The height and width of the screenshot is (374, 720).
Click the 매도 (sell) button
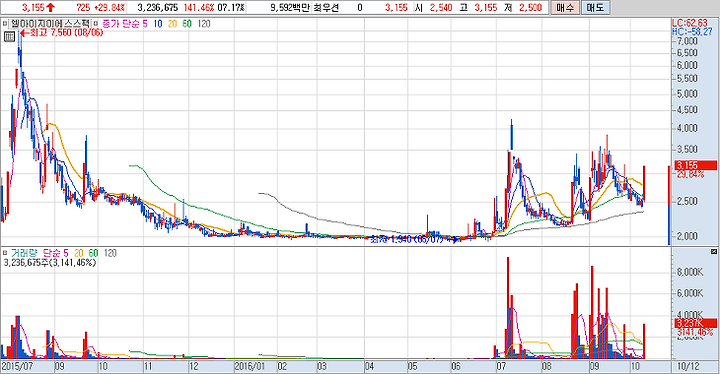pos(595,7)
